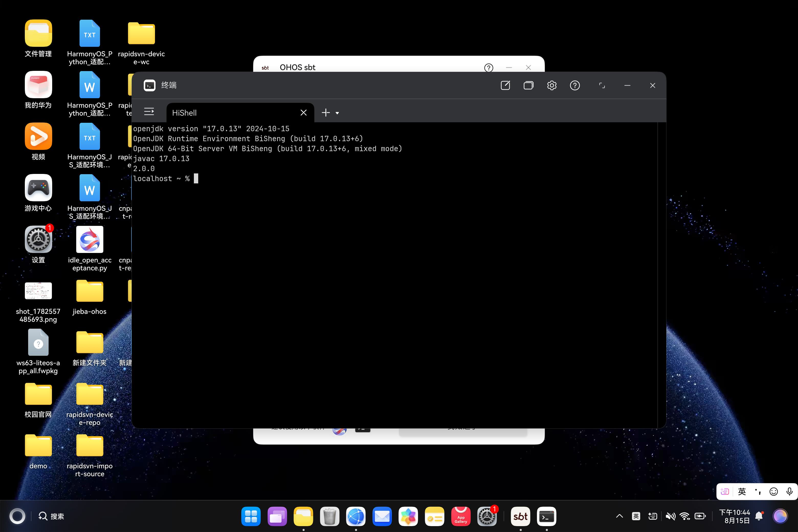This screenshot has height=532, width=798.
Task: Click the 英 input language tray icon
Action: click(x=636, y=516)
